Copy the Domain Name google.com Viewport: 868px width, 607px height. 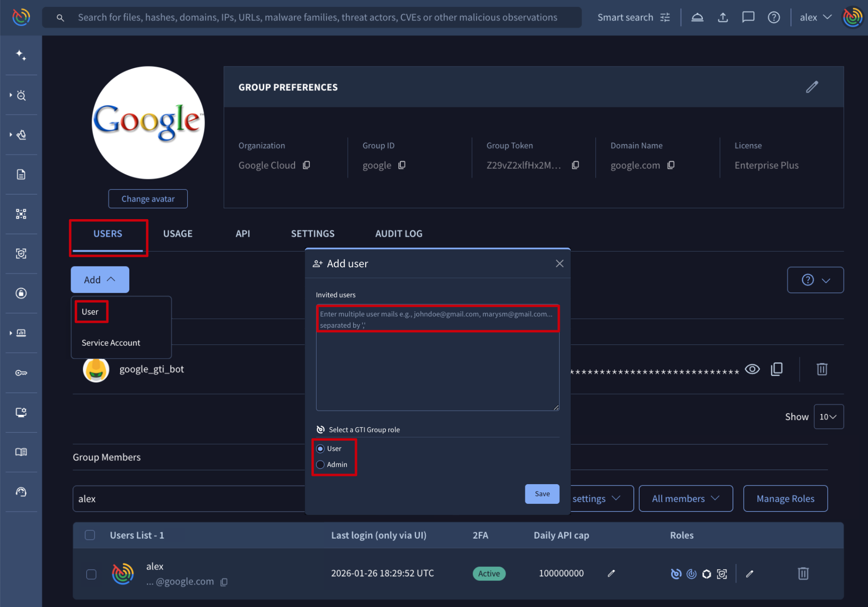671,165
